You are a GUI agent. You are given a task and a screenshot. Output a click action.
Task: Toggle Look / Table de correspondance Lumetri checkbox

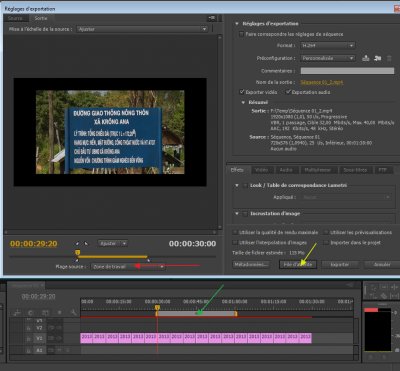point(245,185)
